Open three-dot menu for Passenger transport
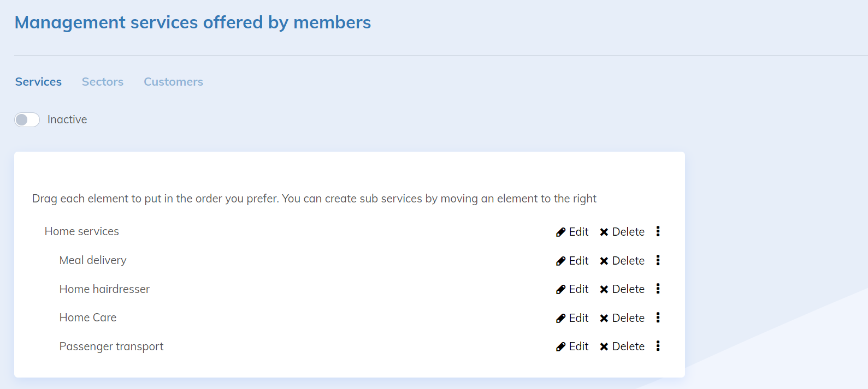 [x=658, y=346]
